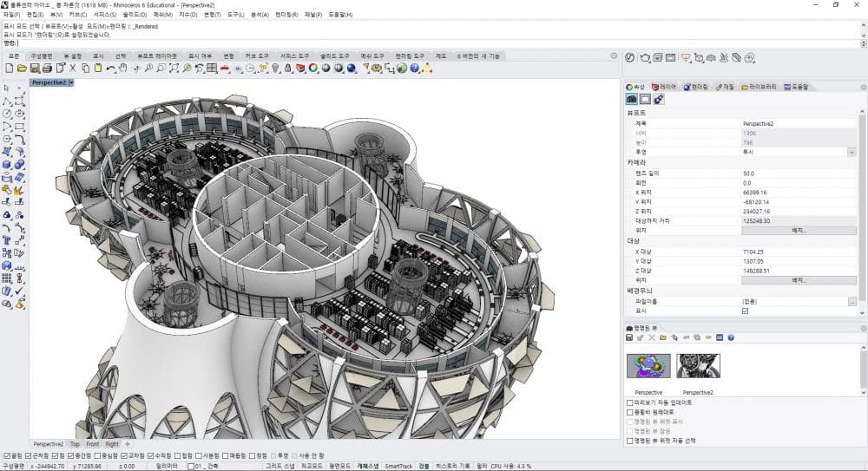The width and height of the screenshot is (868, 471).
Task: Open the 편집(E) menu
Action: coord(35,15)
